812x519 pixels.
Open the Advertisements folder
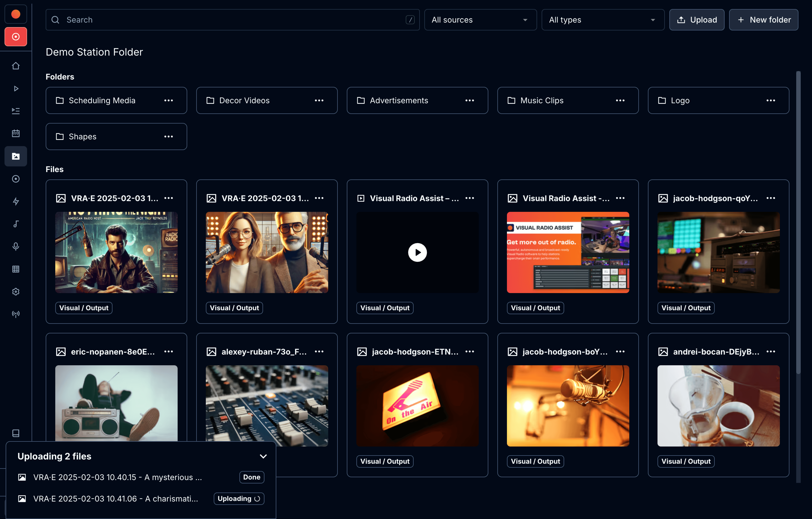pos(399,101)
